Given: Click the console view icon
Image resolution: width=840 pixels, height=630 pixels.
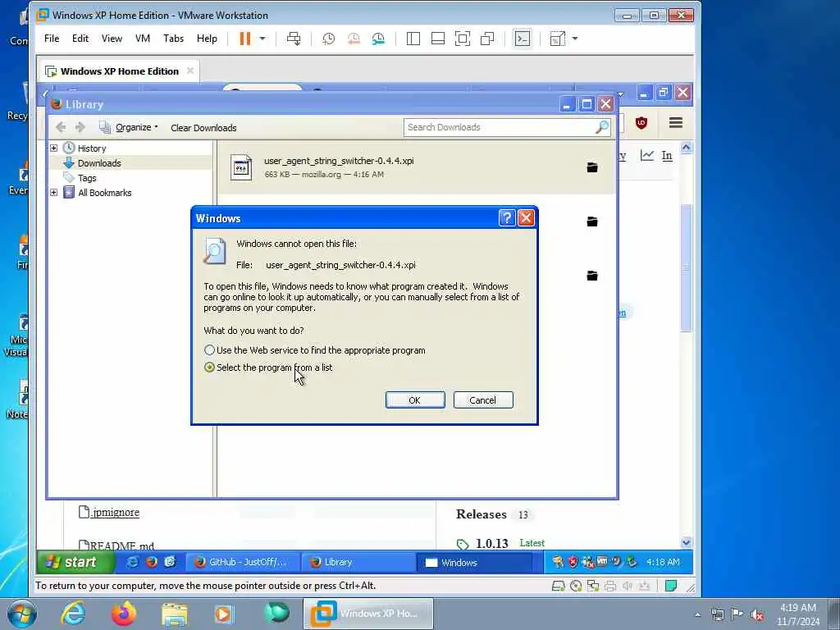Looking at the screenshot, I should 523,39.
